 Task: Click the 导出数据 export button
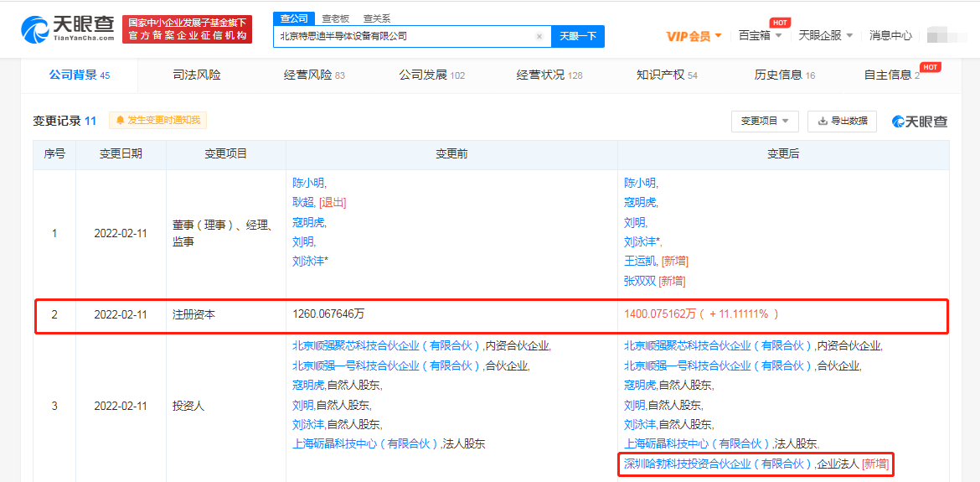click(x=842, y=121)
